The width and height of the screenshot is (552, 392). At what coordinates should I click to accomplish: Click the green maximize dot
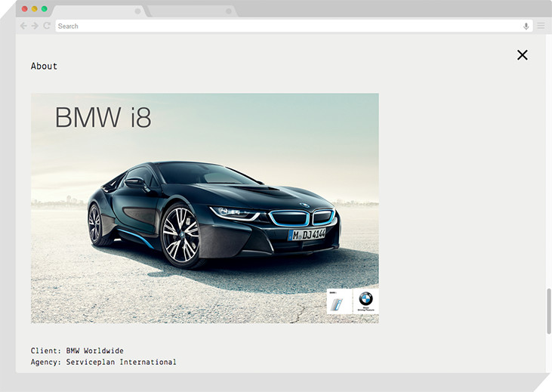point(45,9)
